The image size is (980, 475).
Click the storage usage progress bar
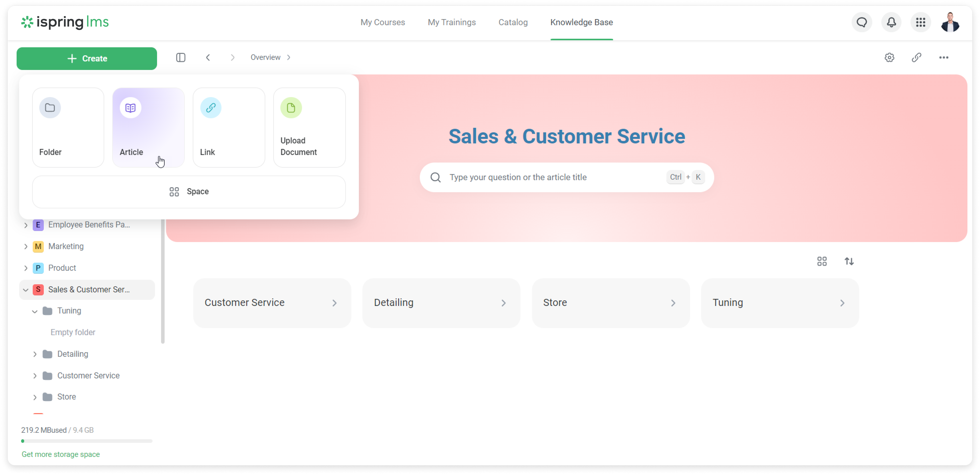[87, 441]
